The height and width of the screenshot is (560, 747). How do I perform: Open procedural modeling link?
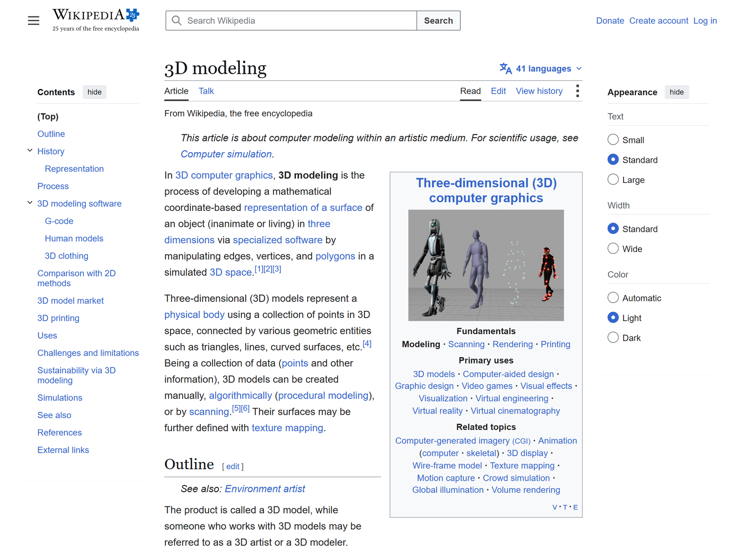pos(323,395)
